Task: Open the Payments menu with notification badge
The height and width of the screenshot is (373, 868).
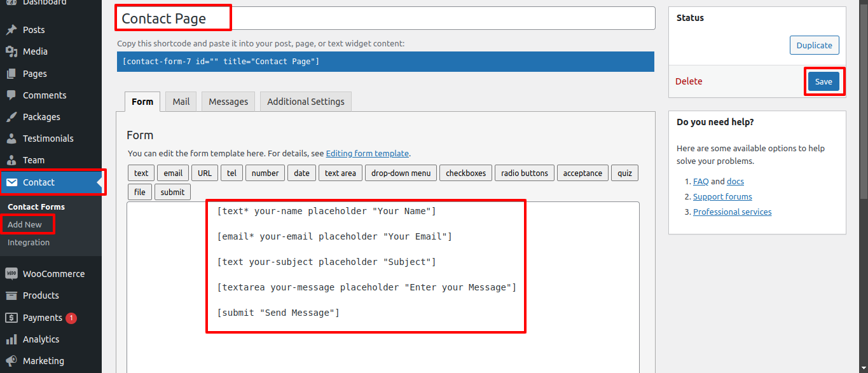Action: pyautogui.click(x=42, y=318)
